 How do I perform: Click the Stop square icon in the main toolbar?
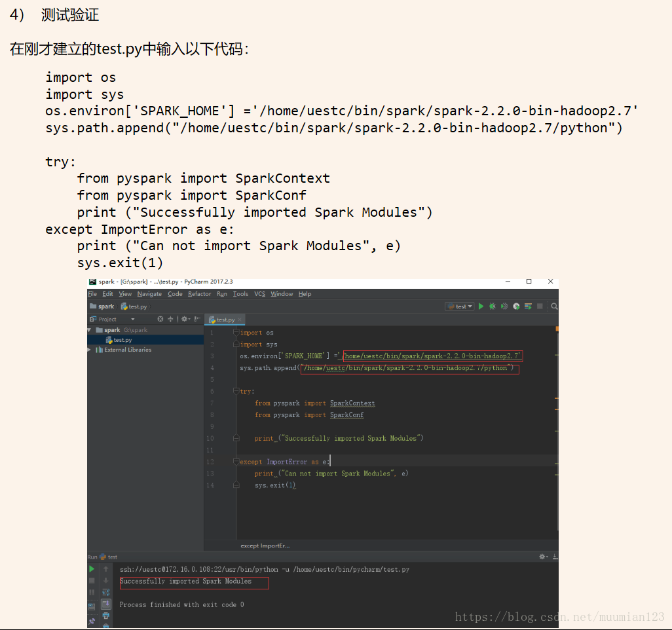pyautogui.click(x=540, y=306)
